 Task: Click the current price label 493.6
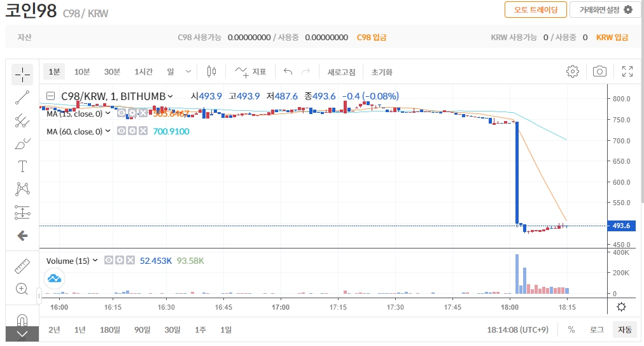(621, 226)
